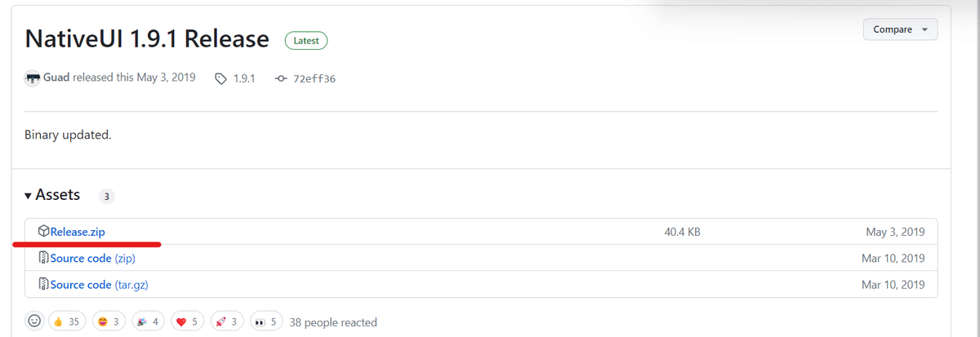The height and width of the screenshot is (337, 980).
Task: Collapse the Assets section triangle
Action: (29, 196)
